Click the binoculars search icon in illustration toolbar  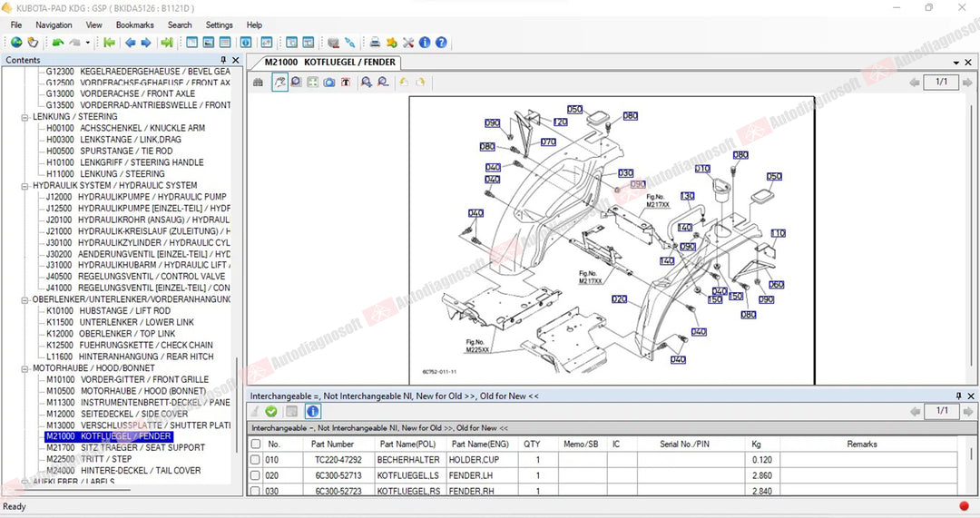(x=258, y=83)
